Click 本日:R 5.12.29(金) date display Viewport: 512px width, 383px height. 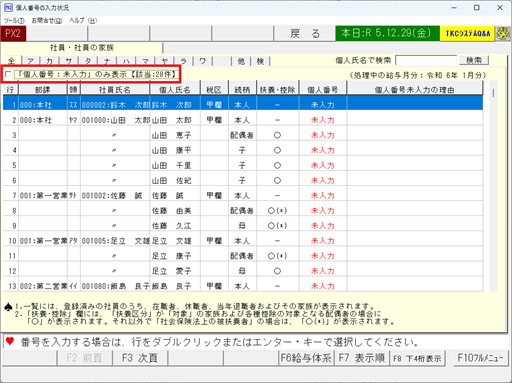pos(387,33)
